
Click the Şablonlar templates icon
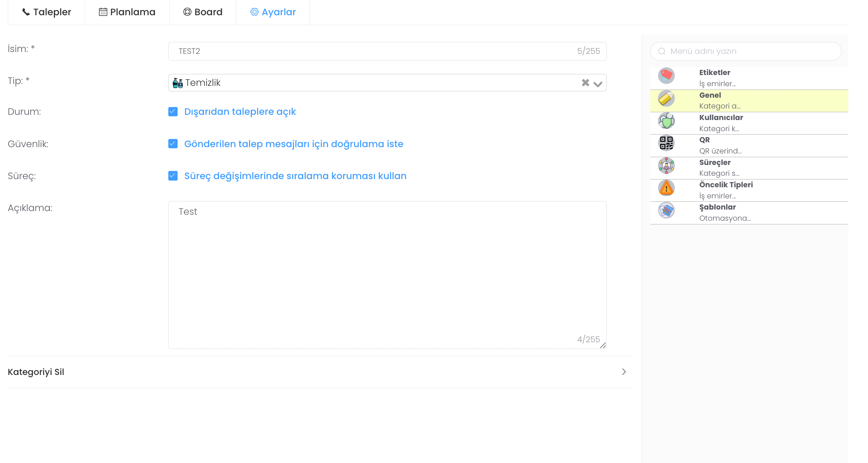tap(666, 210)
